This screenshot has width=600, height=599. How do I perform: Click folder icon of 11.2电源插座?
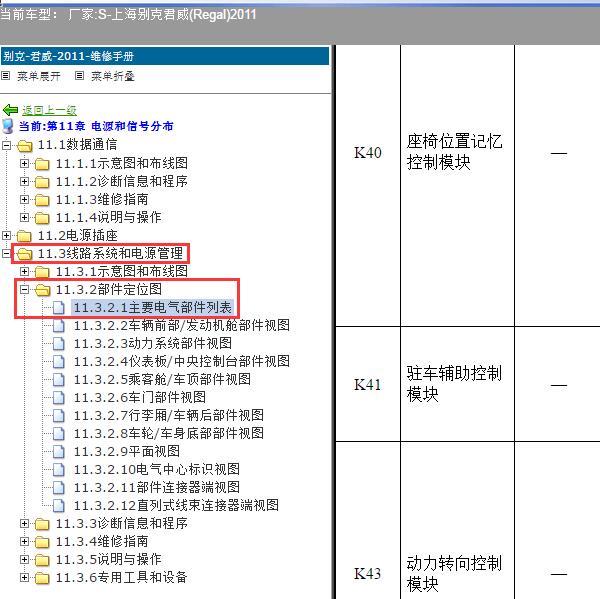[x=24, y=236]
